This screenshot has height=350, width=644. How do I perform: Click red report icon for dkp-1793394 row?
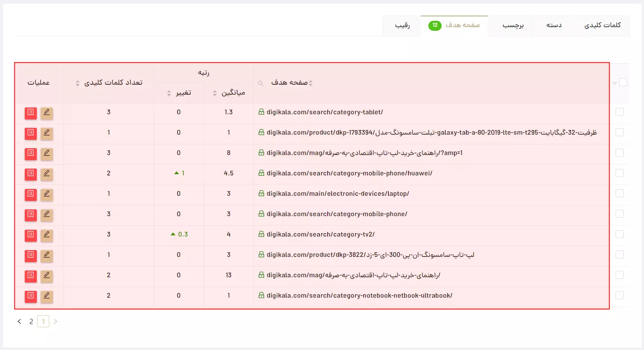coord(31,133)
